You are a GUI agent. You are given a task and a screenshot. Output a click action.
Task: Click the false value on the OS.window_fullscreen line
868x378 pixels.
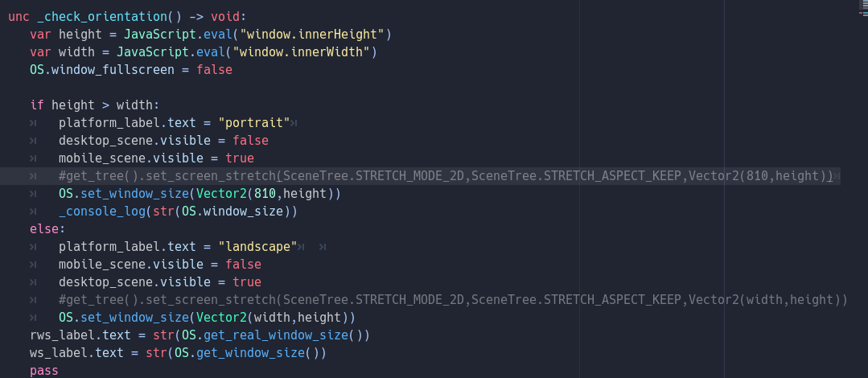214,70
